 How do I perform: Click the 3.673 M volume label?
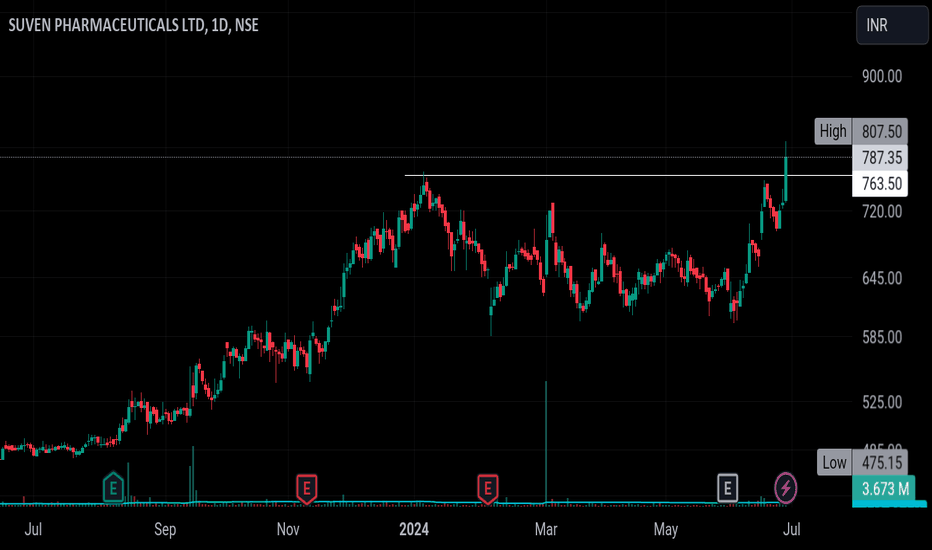[884, 489]
